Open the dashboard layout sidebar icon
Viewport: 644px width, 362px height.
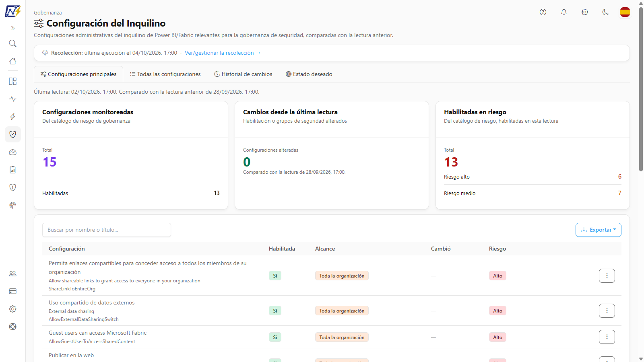click(13, 81)
